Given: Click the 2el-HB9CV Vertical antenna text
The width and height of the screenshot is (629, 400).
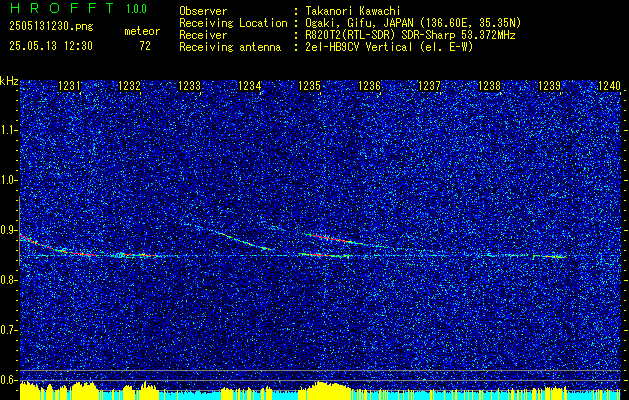Looking at the screenshot, I should [389, 47].
